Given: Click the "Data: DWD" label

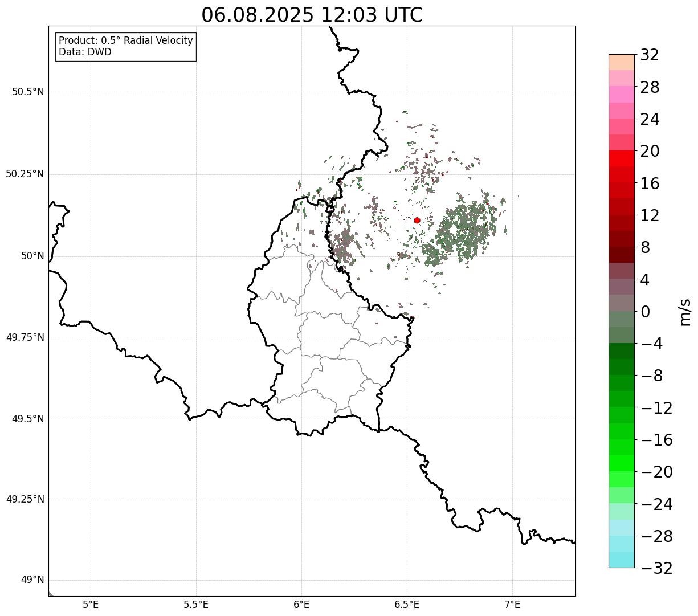Looking at the screenshot, I should [85, 52].
